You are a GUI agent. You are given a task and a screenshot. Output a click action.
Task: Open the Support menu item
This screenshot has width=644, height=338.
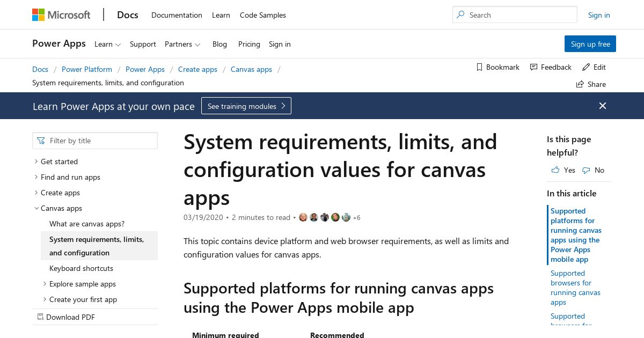click(143, 44)
